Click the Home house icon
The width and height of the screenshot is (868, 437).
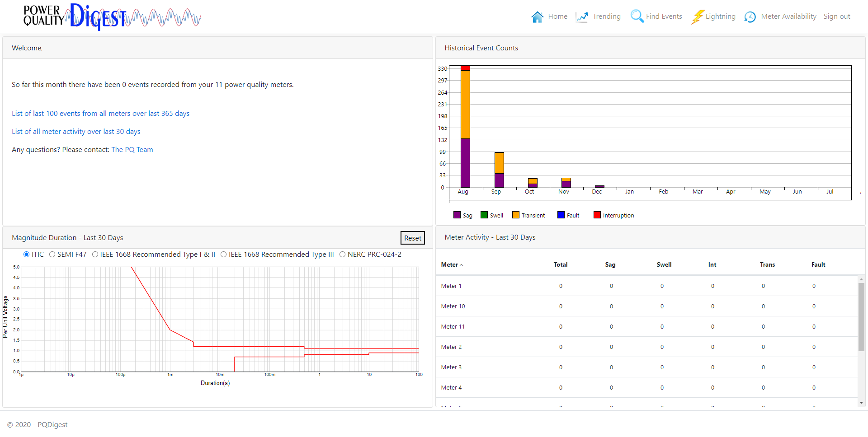tap(537, 17)
